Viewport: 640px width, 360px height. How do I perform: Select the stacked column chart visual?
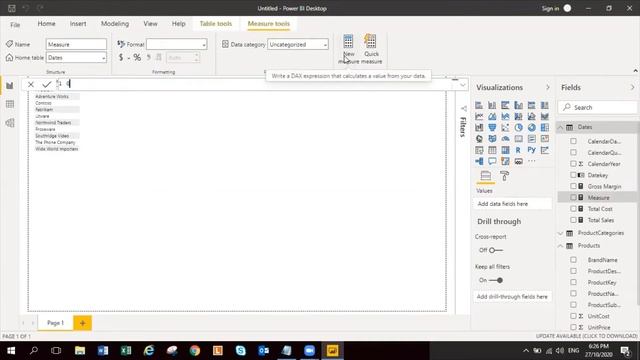tap(492, 105)
